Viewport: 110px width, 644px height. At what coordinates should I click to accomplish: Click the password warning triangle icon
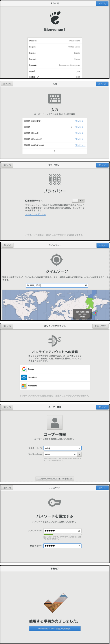pyautogui.click(x=79, y=530)
